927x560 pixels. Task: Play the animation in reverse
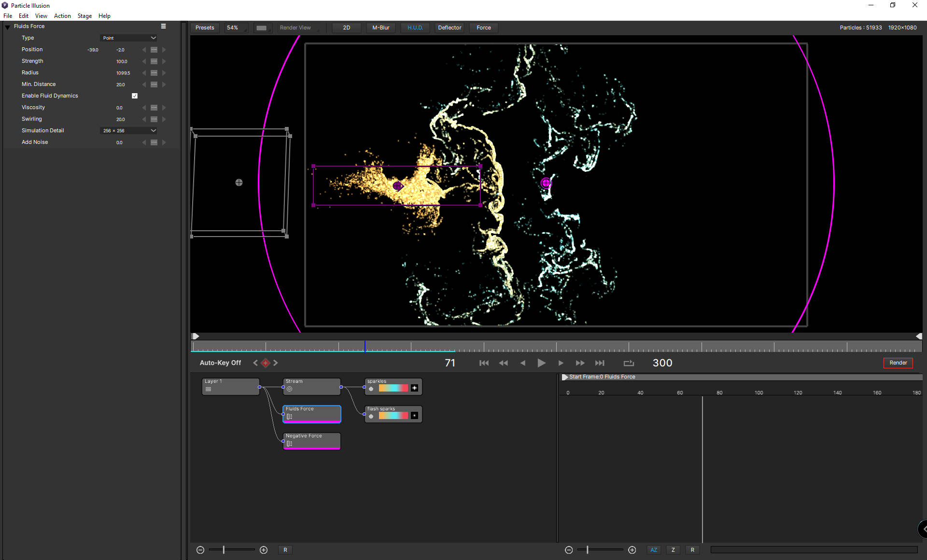coord(522,363)
